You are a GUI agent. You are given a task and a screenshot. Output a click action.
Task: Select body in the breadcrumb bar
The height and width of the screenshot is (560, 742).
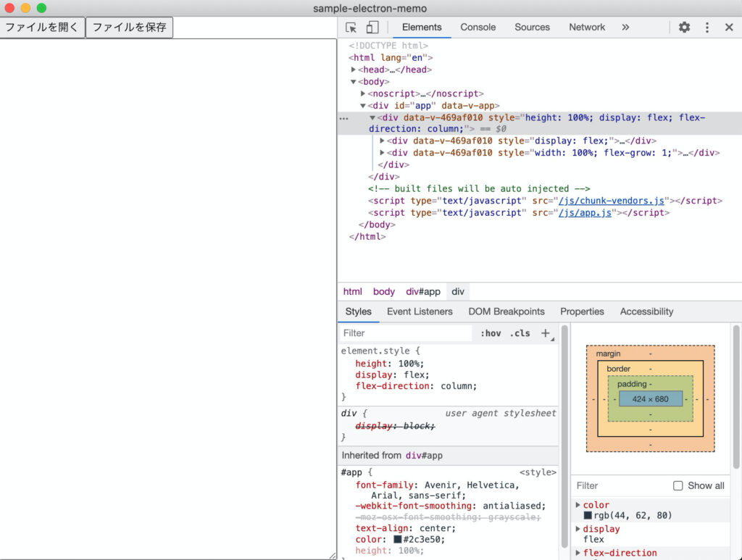click(x=384, y=292)
